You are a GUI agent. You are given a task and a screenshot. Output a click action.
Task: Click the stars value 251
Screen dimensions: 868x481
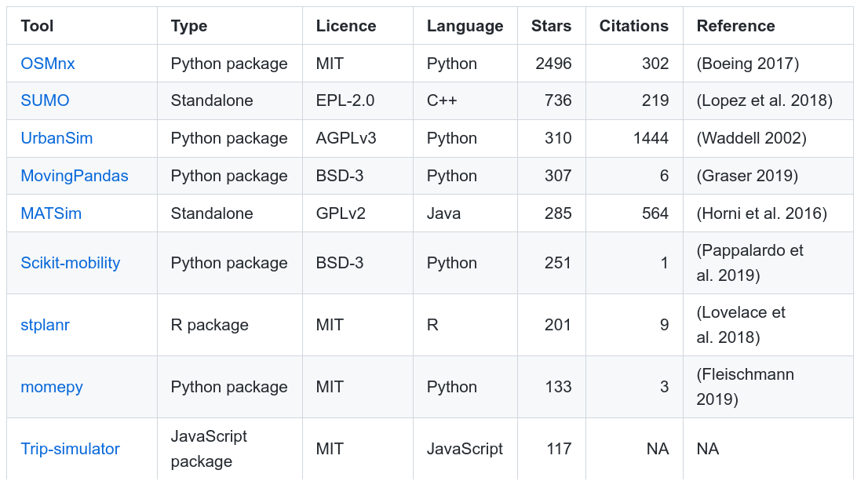(x=558, y=263)
